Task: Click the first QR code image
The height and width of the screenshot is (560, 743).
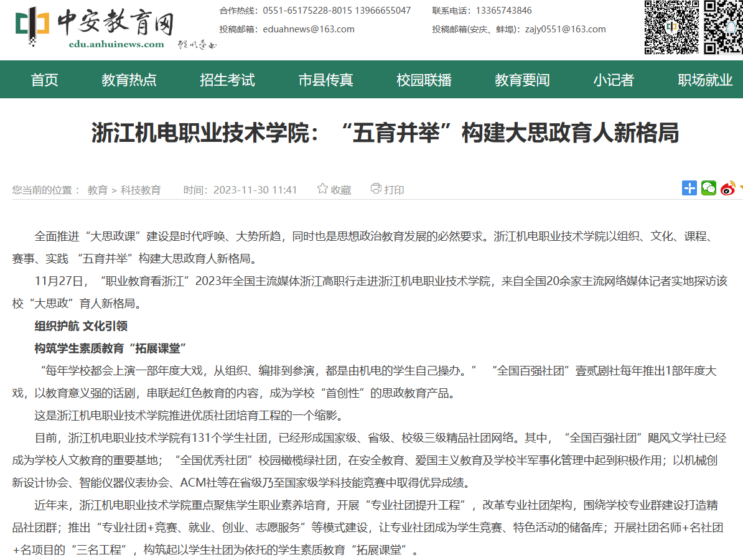Action: point(671,28)
